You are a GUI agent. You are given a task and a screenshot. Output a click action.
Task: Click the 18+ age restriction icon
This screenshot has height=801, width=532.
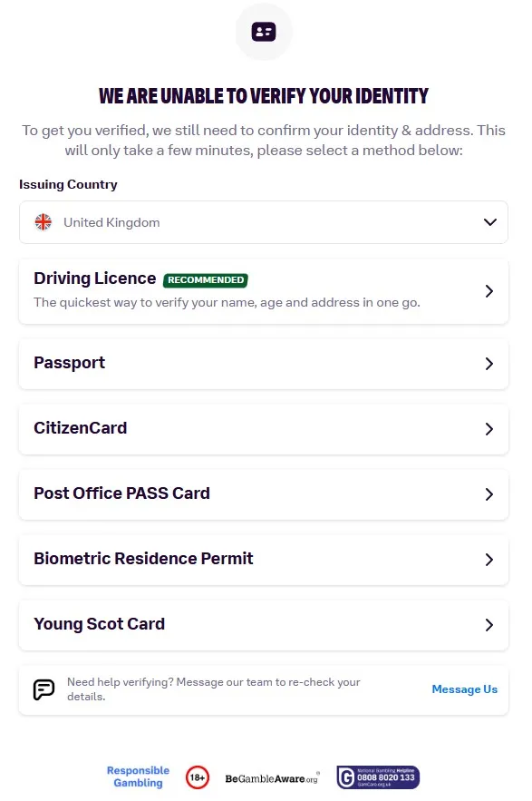(198, 777)
